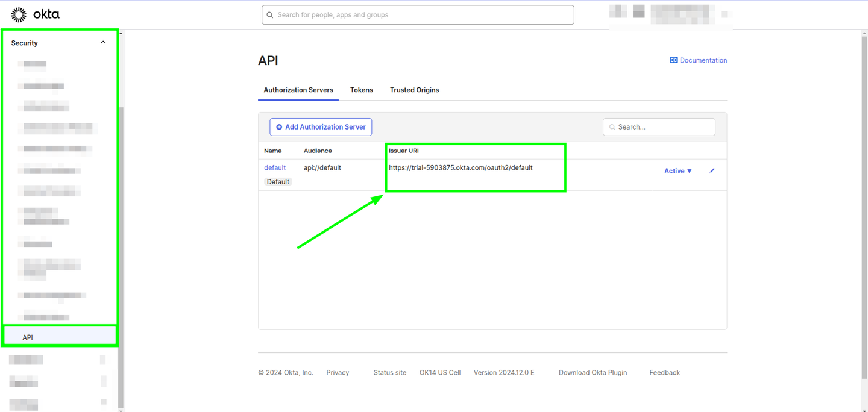Open the Feedback link

pyautogui.click(x=664, y=372)
